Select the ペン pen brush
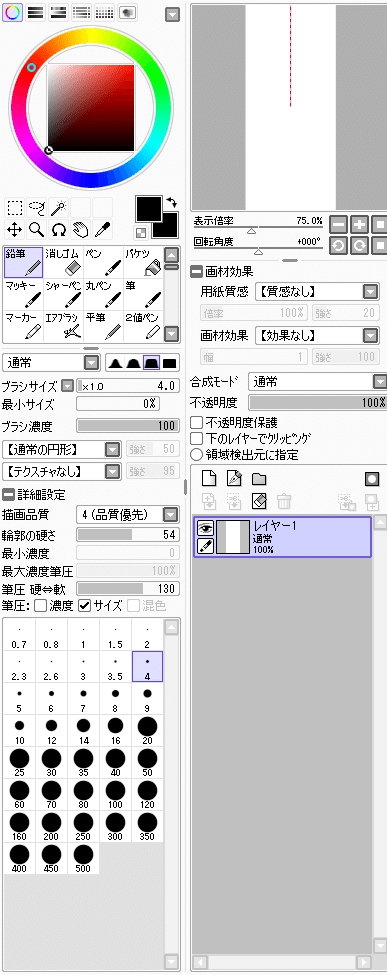 pos(103,262)
